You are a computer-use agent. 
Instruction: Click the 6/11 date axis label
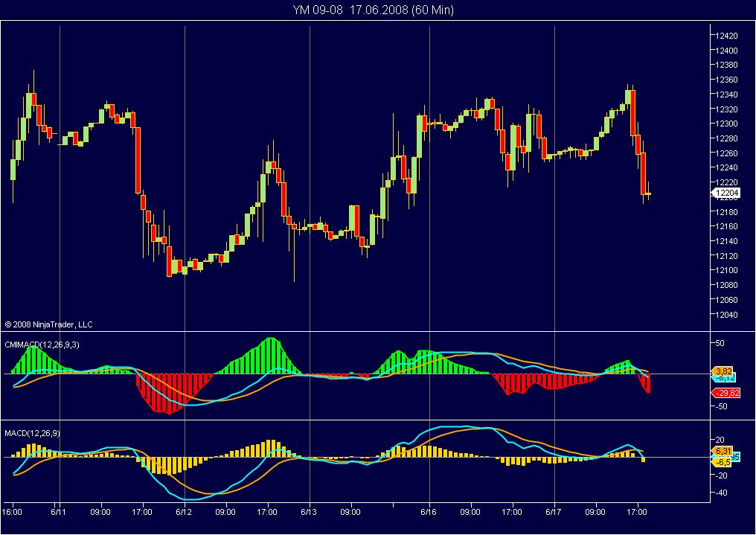pyautogui.click(x=58, y=512)
